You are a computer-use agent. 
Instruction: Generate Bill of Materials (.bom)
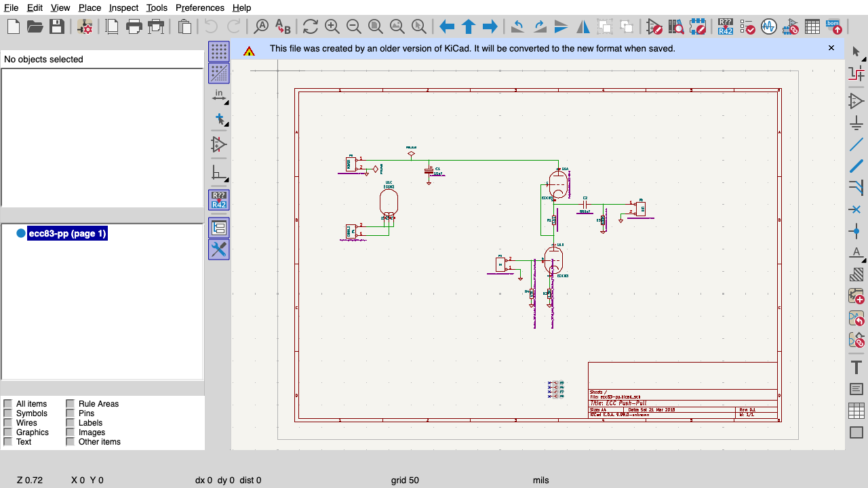(x=834, y=26)
